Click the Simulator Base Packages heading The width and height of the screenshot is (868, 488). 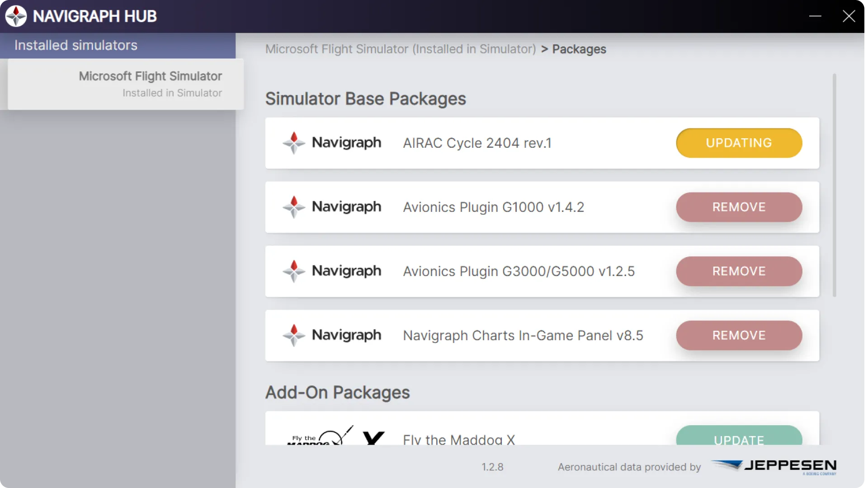[x=365, y=99]
